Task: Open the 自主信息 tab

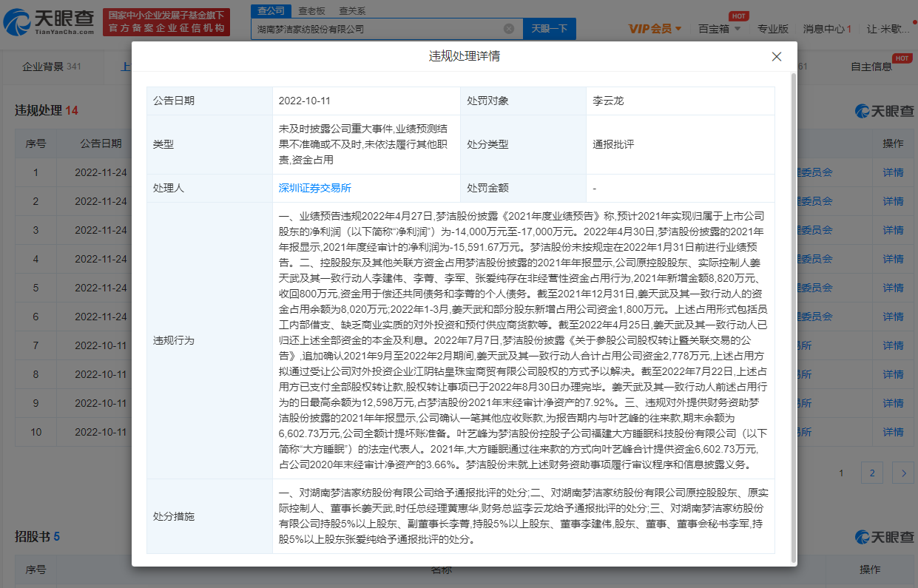Action: point(871,67)
